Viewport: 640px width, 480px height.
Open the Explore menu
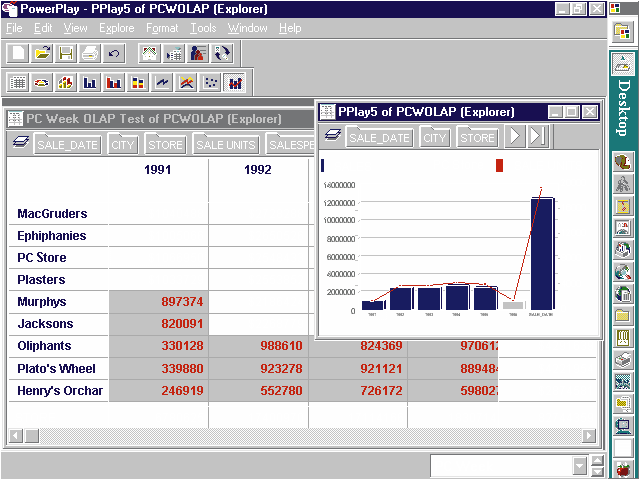point(117,28)
